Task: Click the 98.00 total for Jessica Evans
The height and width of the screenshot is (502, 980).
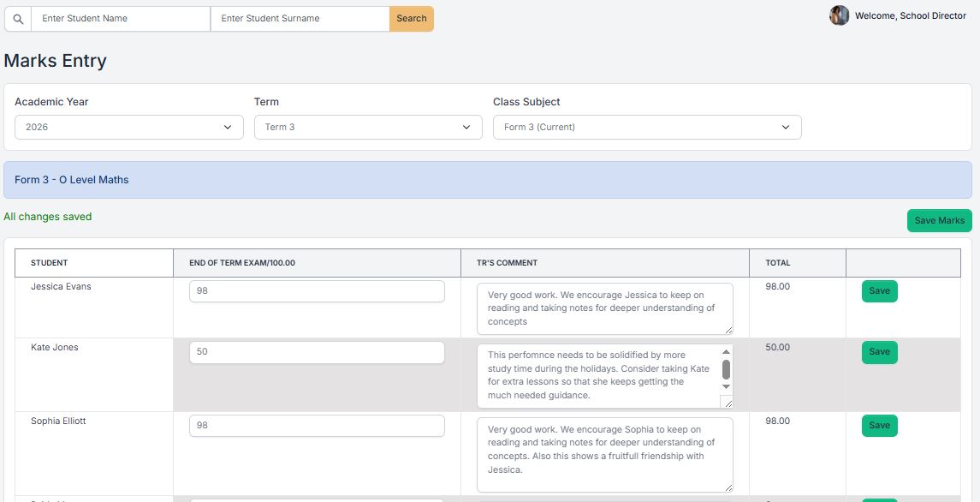Action: (x=777, y=287)
